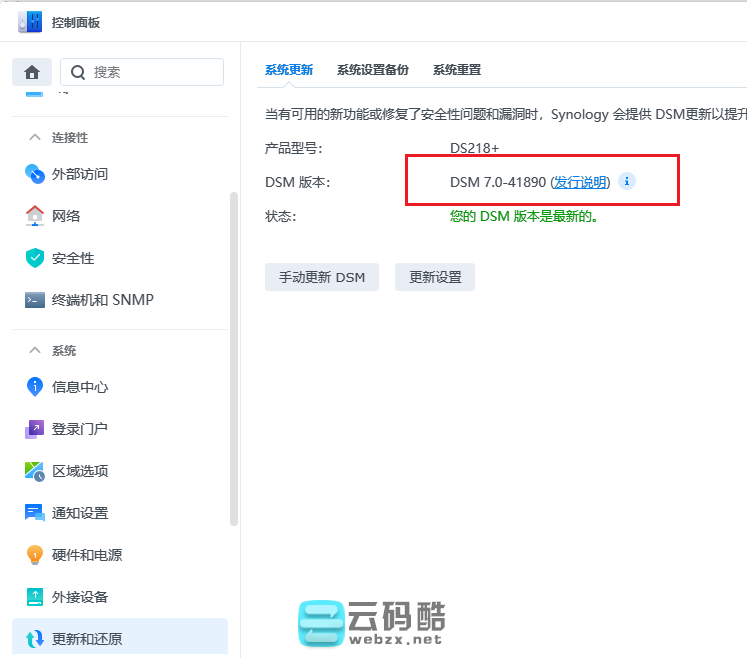Click the 搜索 search input field
Image resolution: width=747 pixels, height=658 pixels.
[150, 72]
